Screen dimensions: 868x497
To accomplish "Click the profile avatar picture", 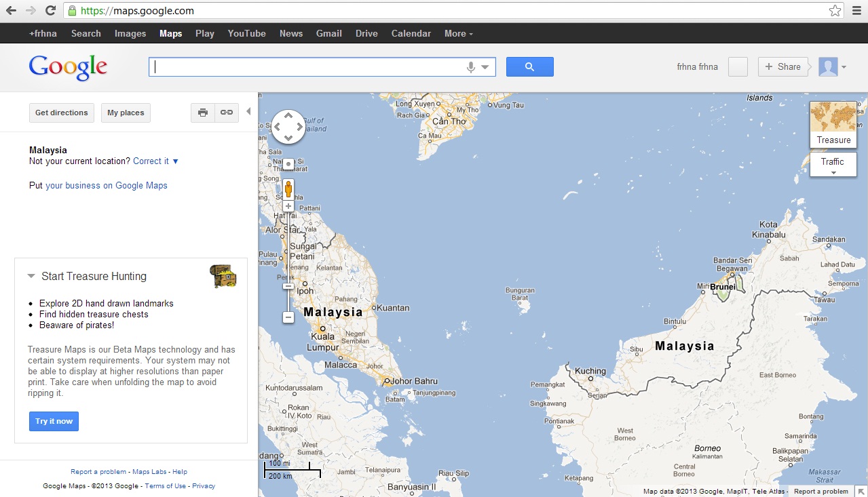I will coord(828,66).
